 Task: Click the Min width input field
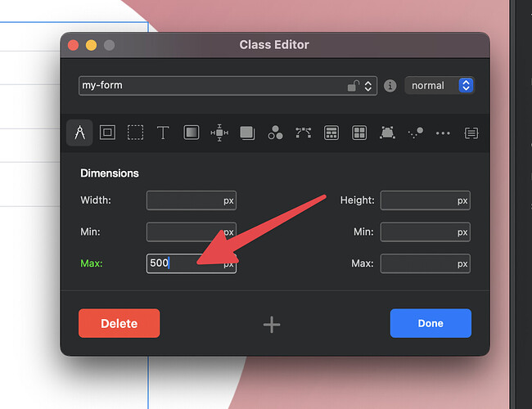click(x=192, y=232)
